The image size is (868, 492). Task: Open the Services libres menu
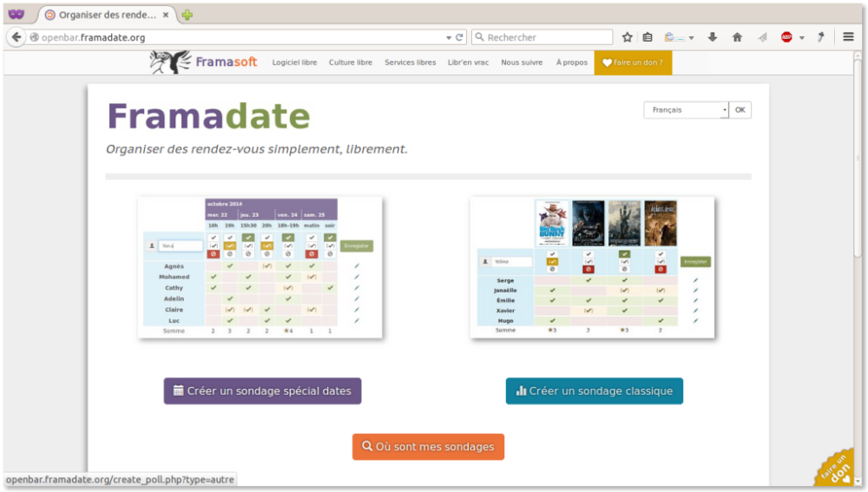[411, 62]
